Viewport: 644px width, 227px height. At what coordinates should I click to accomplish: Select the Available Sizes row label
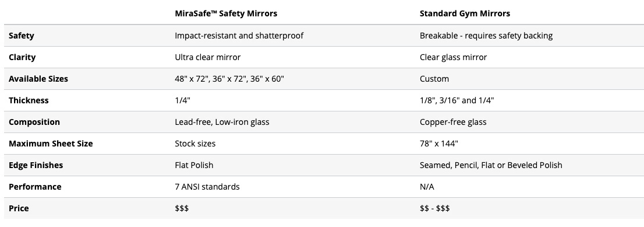[x=38, y=79]
